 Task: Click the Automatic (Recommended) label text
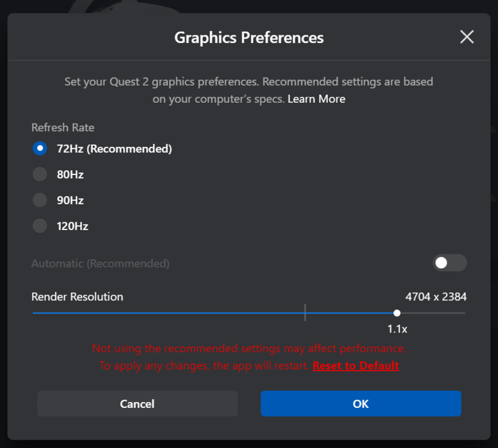(x=100, y=263)
